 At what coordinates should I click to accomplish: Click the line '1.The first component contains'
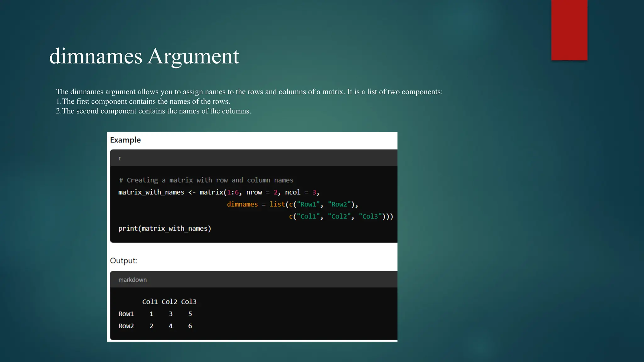click(x=143, y=101)
